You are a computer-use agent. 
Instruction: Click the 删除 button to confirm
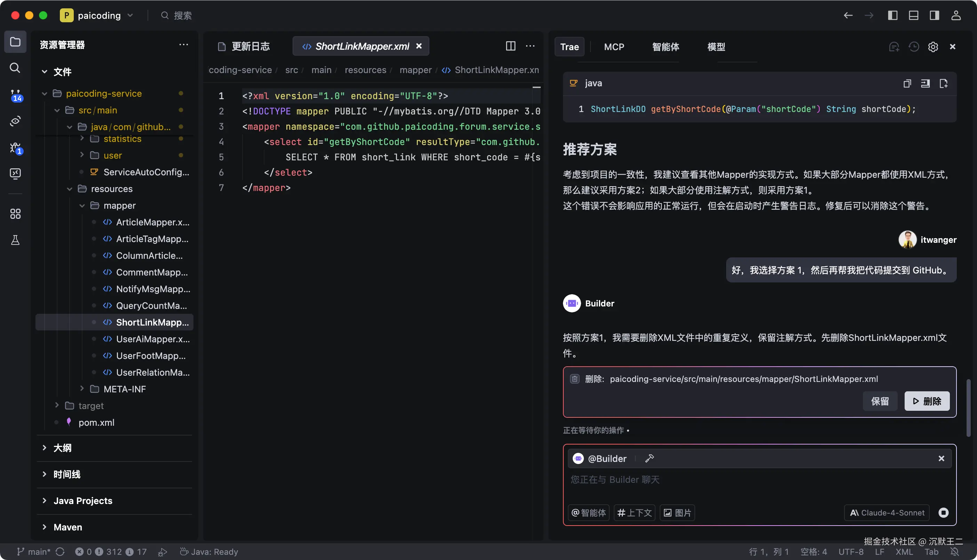(927, 401)
